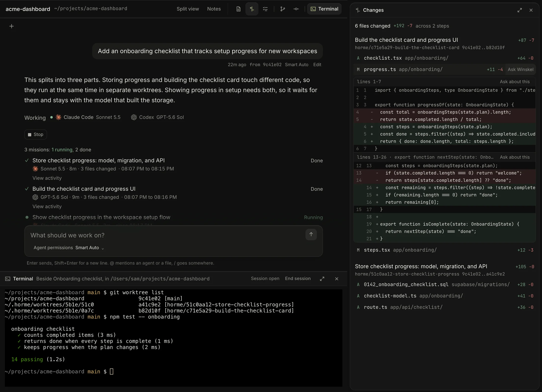
Task: Expand the Changes panel to full size
Action: pyautogui.click(x=520, y=10)
